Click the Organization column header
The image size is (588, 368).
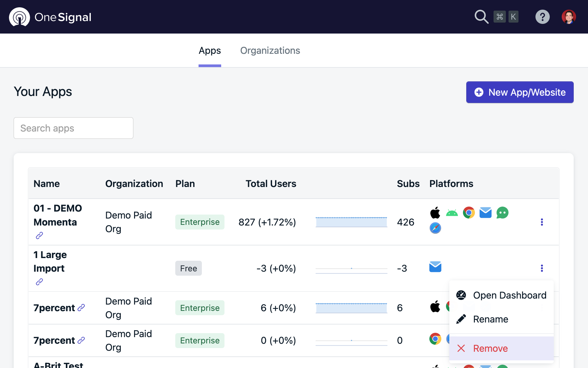[x=134, y=184]
